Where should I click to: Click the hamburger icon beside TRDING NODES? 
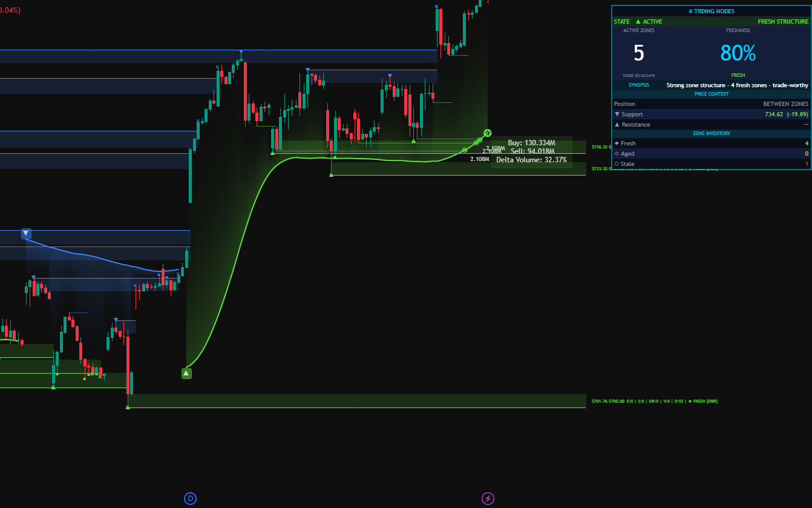(x=691, y=11)
